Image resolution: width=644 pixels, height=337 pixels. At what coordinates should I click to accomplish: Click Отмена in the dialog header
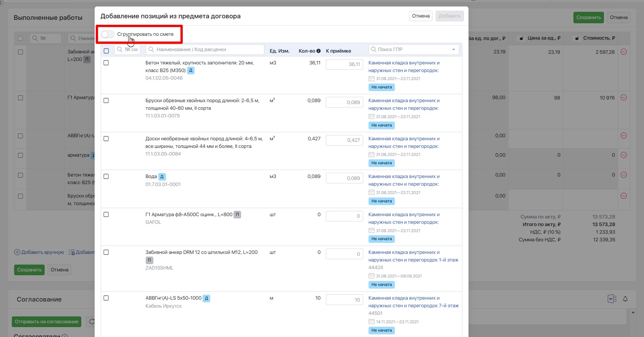click(421, 16)
